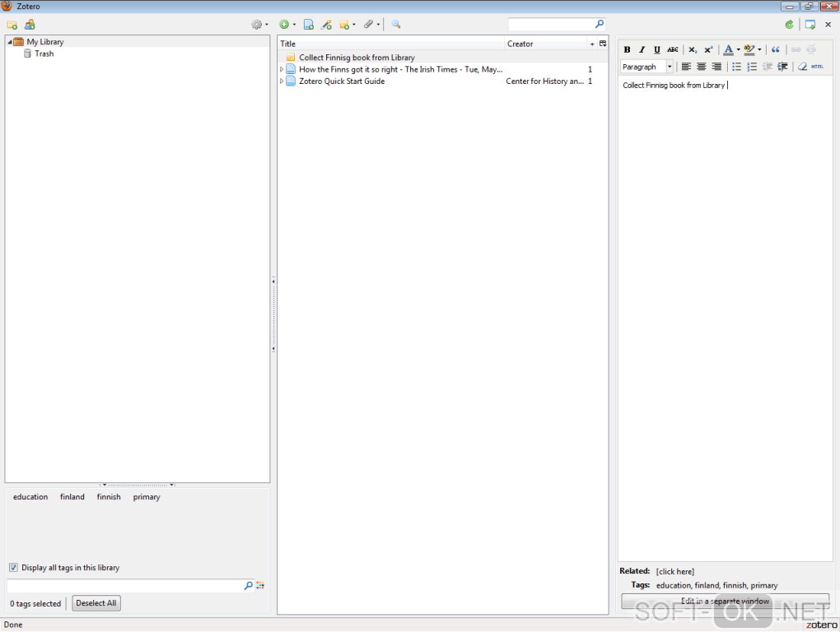840x632 pixels.
Task: Click the plus column header
Action: click(x=592, y=44)
